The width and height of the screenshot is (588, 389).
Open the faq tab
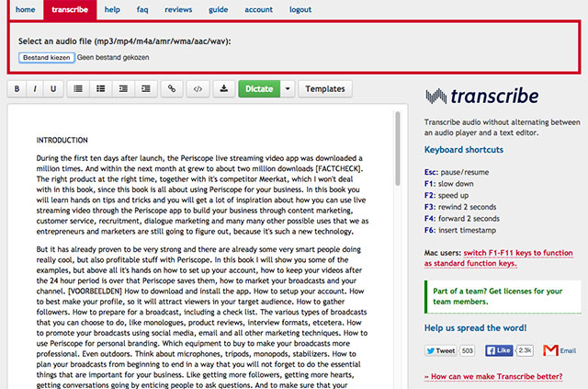click(x=142, y=10)
